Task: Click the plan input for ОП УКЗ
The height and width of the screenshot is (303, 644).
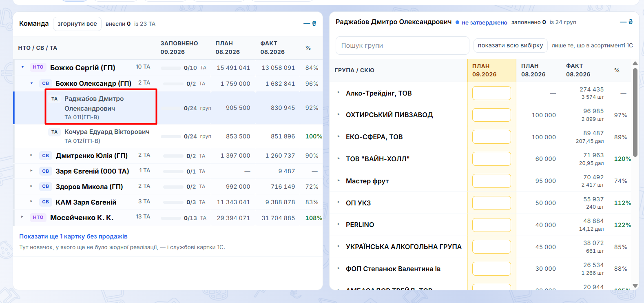Action: (x=491, y=203)
